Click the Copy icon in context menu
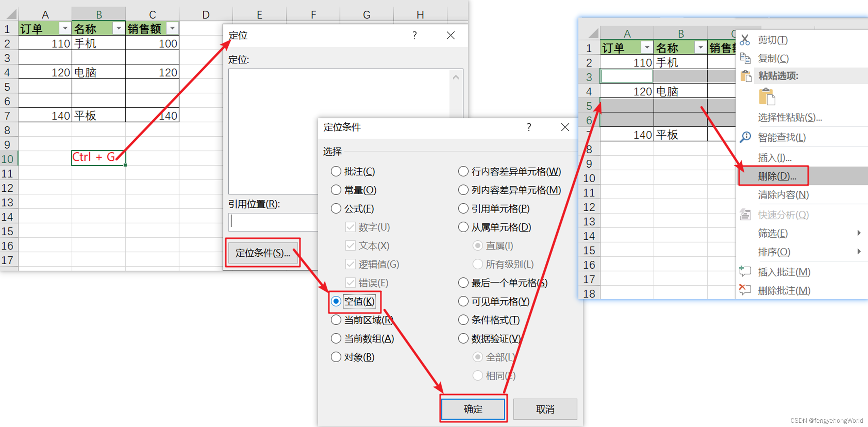Screen dimensions: 868x427 [x=745, y=58]
